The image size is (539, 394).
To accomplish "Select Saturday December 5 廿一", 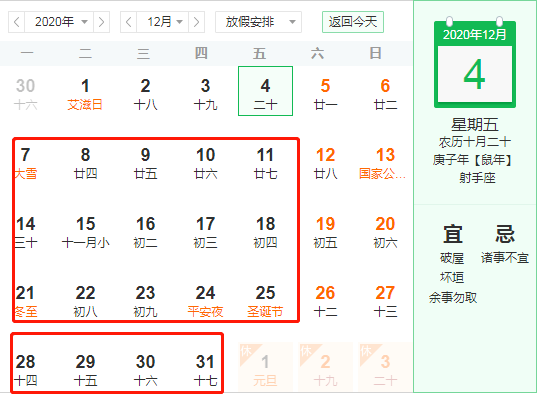I will pyautogui.click(x=326, y=95).
